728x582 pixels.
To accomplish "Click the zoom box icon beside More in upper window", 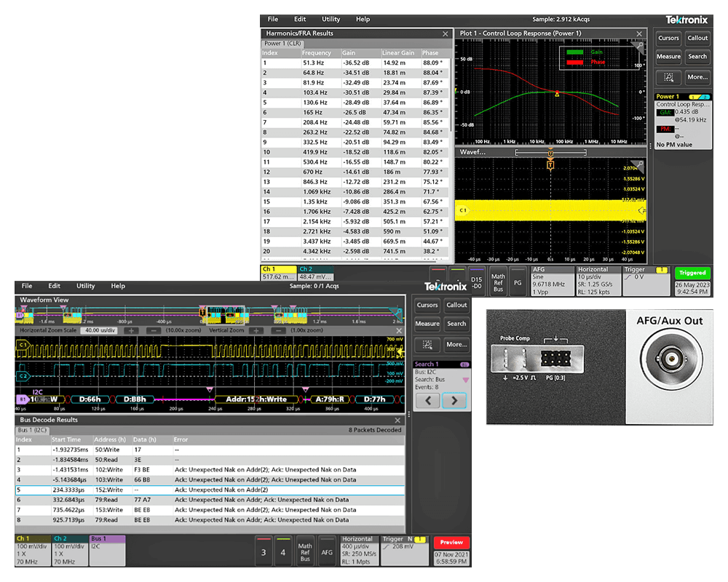I will pyautogui.click(x=668, y=76).
